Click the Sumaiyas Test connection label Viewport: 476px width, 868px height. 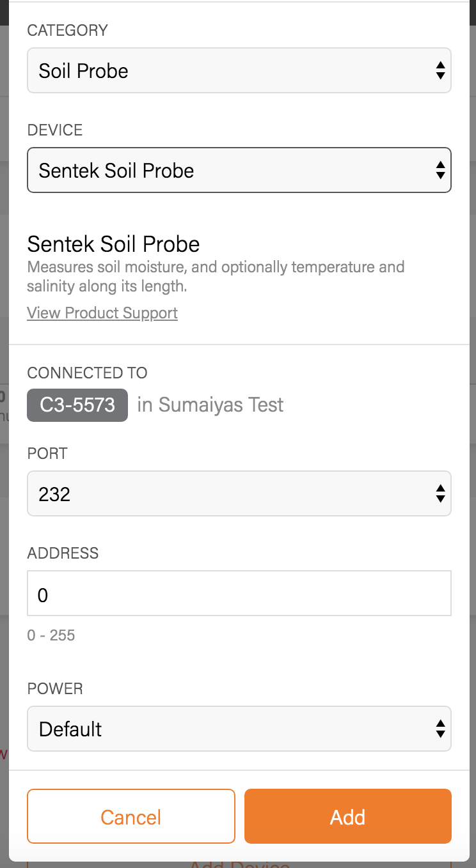pyautogui.click(x=210, y=405)
